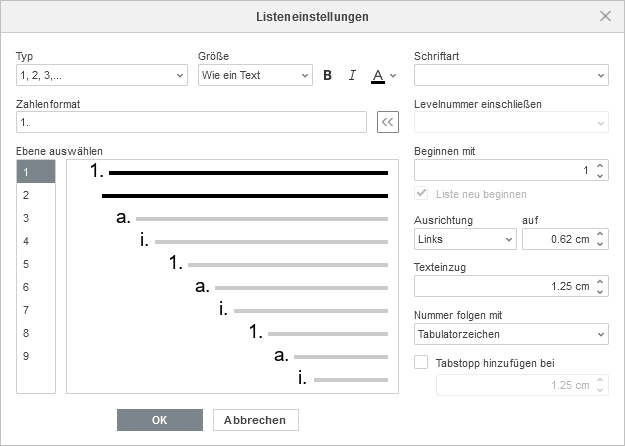Open the Typ dropdown

click(x=102, y=75)
